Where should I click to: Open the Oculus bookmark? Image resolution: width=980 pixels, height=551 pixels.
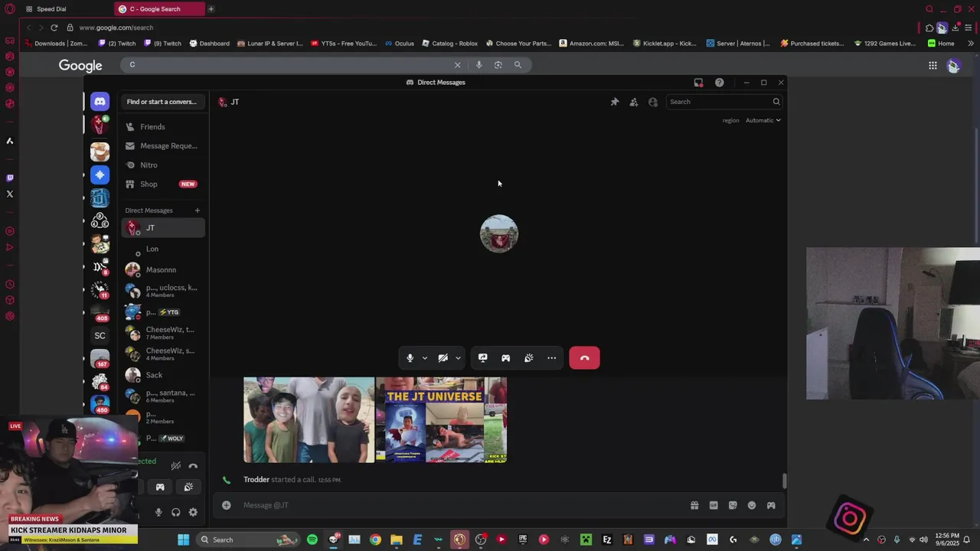point(400,44)
